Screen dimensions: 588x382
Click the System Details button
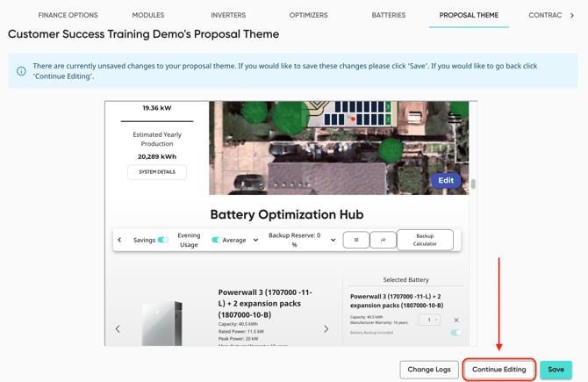point(157,172)
